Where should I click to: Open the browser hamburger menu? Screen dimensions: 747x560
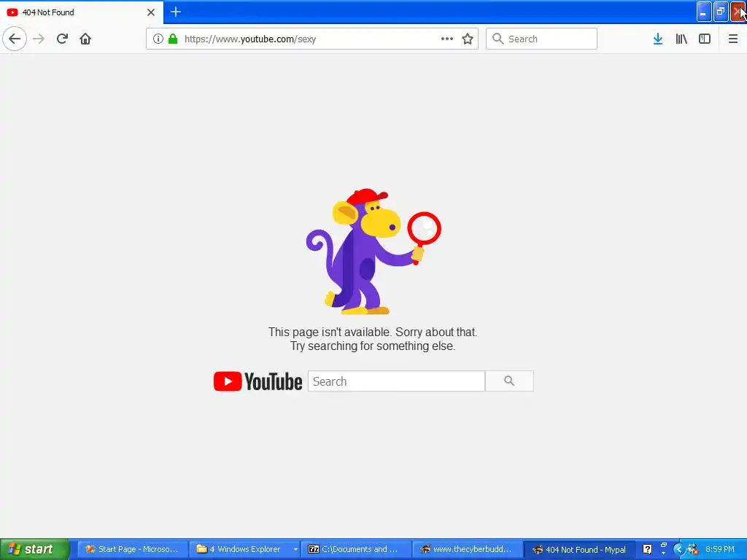(733, 39)
